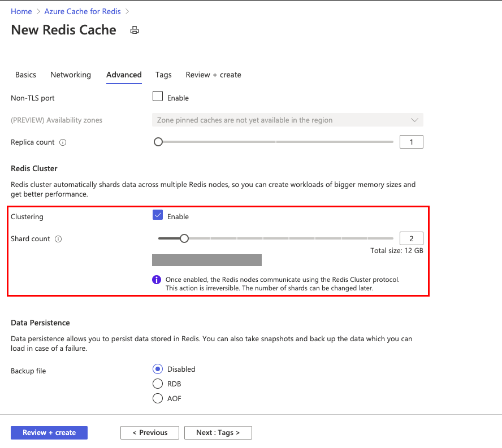502x448 pixels.
Task: Click the print icon beside New Redis Cache
Action: tap(134, 30)
